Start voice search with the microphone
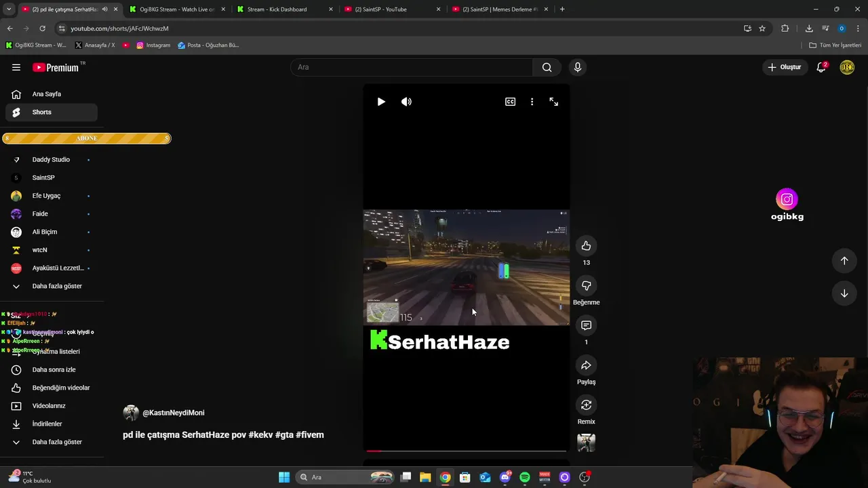 pos(577,67)
